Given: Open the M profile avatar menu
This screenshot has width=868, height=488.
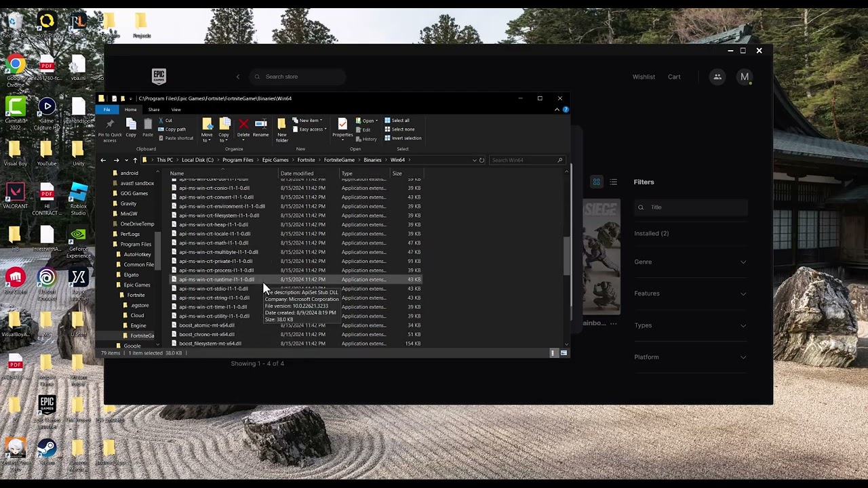Looking at the screenshot, I should pos(745,77).
